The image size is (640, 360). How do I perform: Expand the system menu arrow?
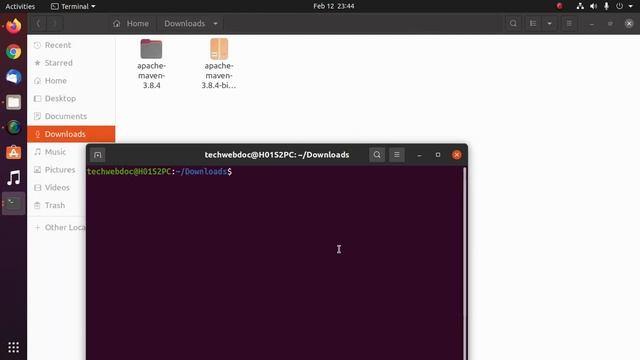[631, 6]
